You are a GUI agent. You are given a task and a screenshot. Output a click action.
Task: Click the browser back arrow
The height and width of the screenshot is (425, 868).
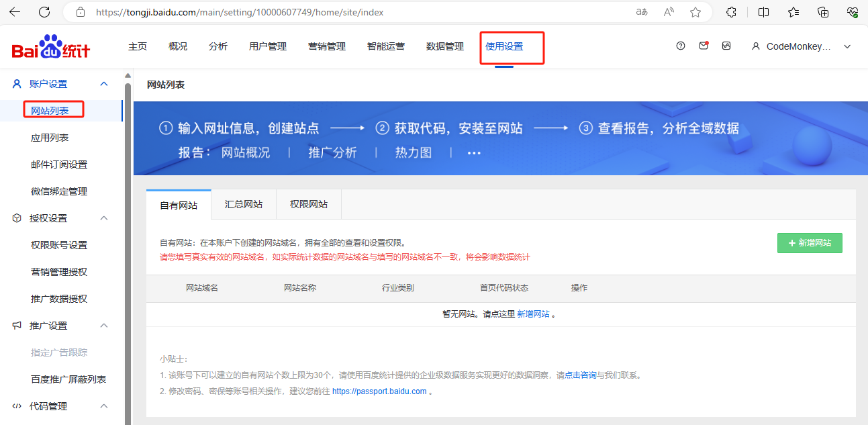tap(15, 12)
